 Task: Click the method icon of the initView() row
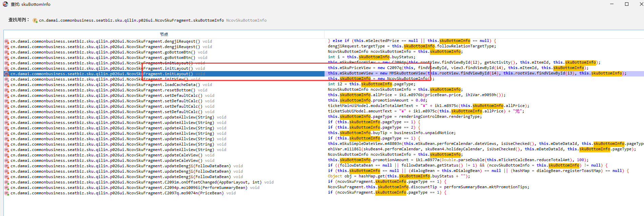6,80
